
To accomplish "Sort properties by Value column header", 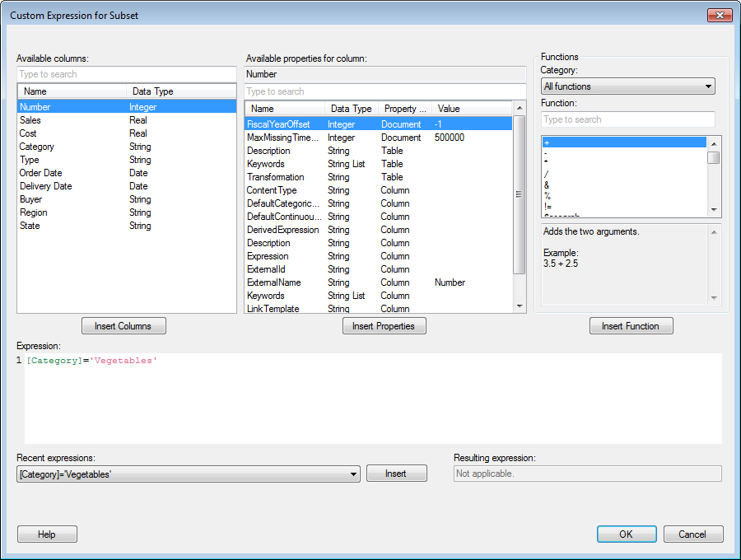I will [x=449, y=109].
